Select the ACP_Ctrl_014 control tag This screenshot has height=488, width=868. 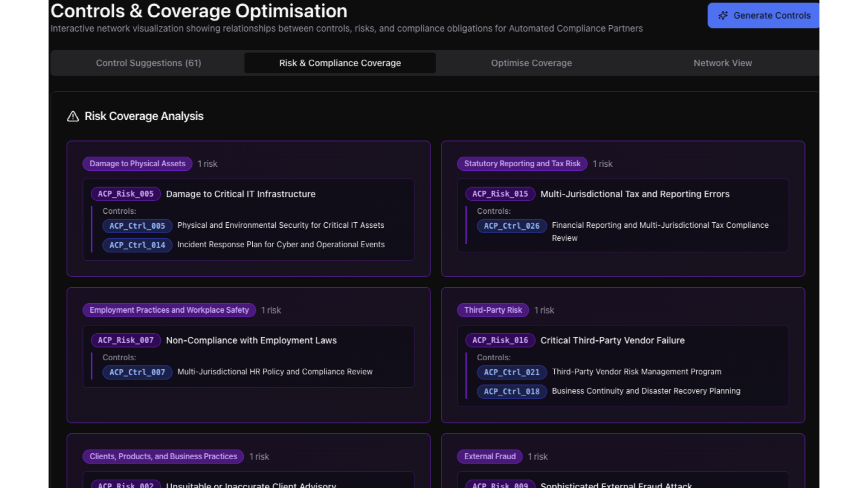137,245
